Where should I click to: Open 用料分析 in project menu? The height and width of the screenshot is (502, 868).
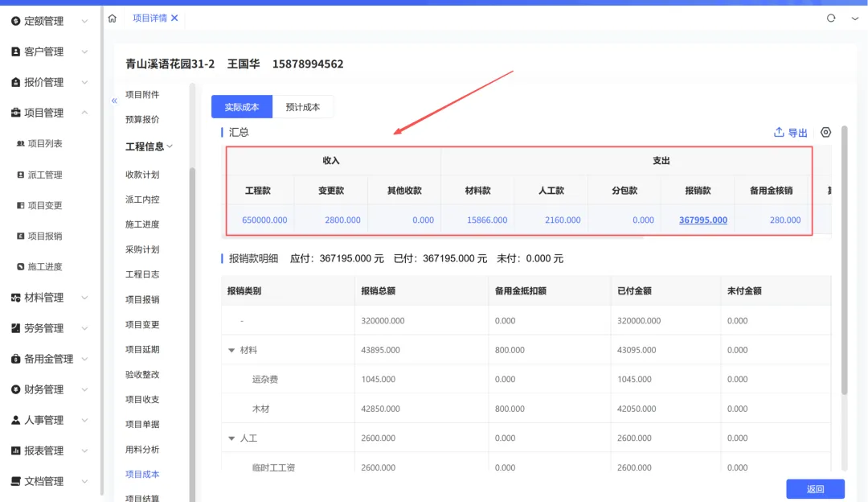click(x=142, y=450)
